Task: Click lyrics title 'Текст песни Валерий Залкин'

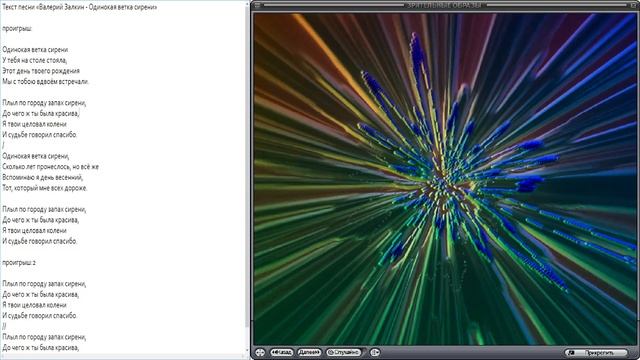Action: click(80, 7)
